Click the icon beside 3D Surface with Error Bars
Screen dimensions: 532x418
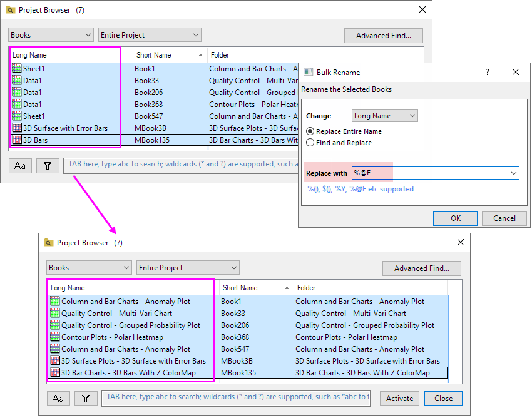[x=16, y=128]
